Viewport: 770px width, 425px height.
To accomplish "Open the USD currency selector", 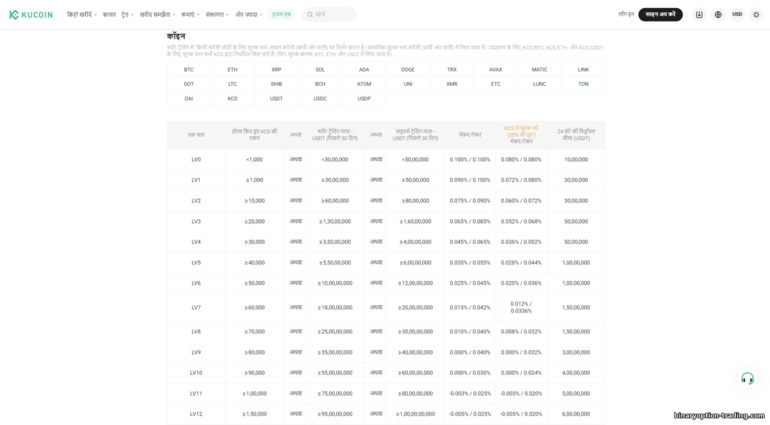I will [737, 15].
